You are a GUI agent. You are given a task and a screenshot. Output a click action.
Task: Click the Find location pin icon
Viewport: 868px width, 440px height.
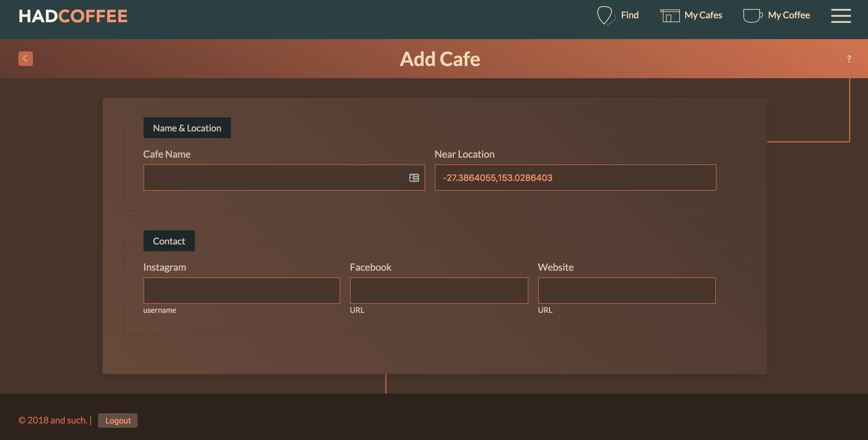[x=605, y=16]
